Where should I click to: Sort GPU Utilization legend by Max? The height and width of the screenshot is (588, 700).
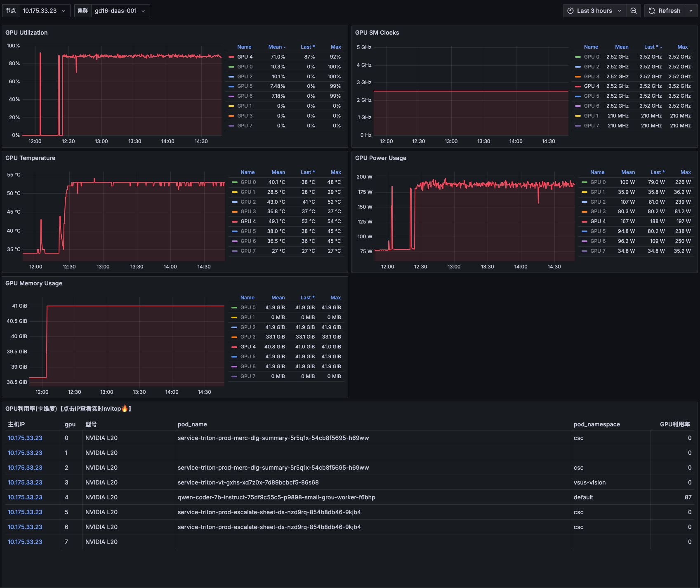336,47
